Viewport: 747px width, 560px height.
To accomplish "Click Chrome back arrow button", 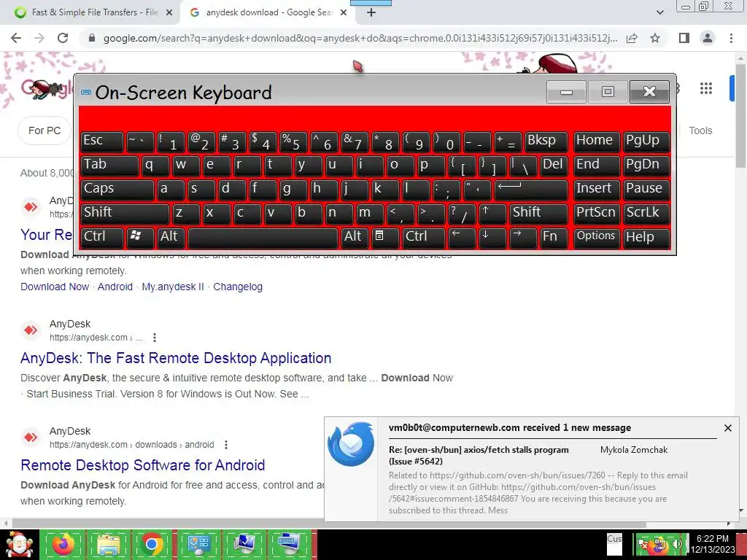I will (x=16, y=38).
